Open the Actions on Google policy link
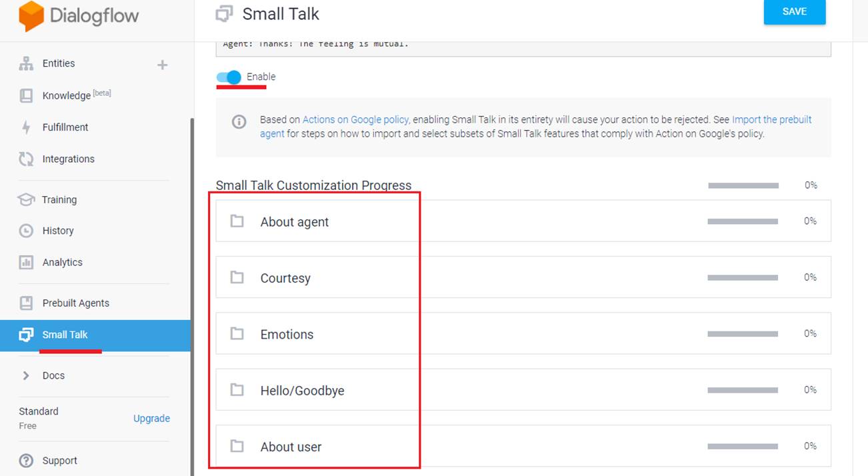 pos(355,120)
